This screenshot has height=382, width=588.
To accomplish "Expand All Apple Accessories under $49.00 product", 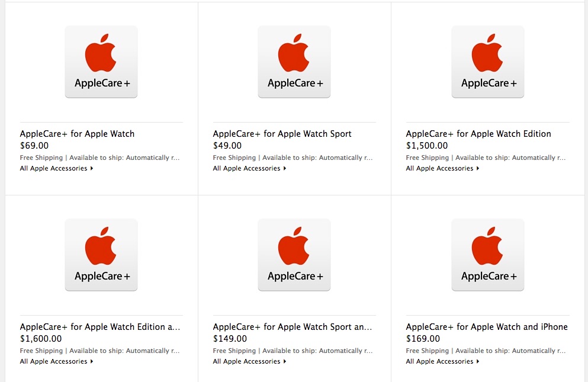I will (x=249, y=169).
